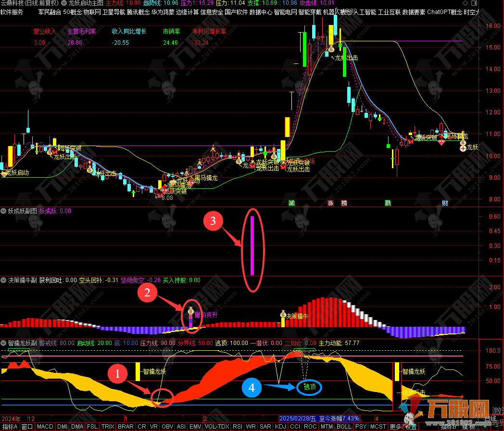Click the 涨 marker below main chart
Viewport: 504px width, 431px height.
(330, 203)
